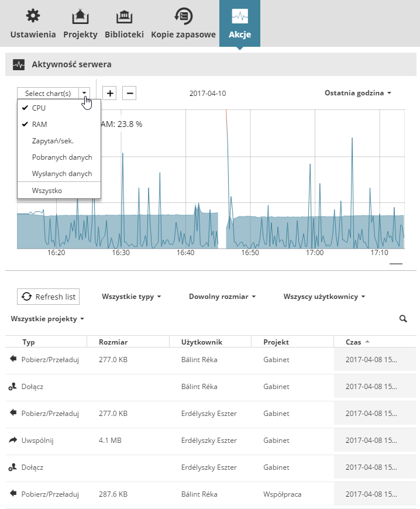Uncheck the CPU chart option
Viewport: 420px width, 509px height.
[x=39, y=108]
